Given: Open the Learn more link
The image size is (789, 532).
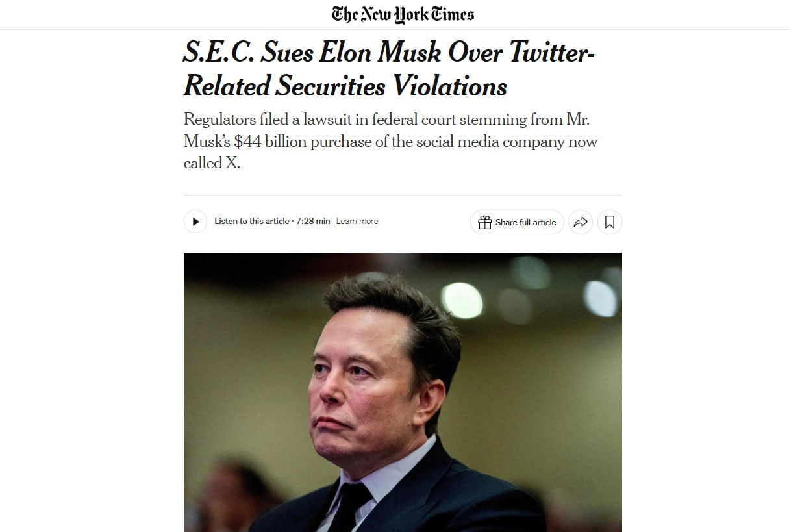Looking at the screenshot, I should click(x=357, y=222).
